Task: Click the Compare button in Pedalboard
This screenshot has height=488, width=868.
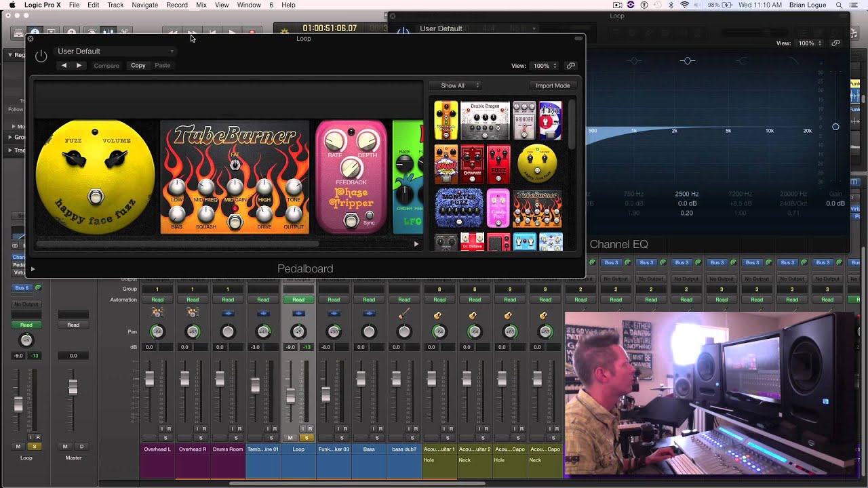Action: (106, 66)
